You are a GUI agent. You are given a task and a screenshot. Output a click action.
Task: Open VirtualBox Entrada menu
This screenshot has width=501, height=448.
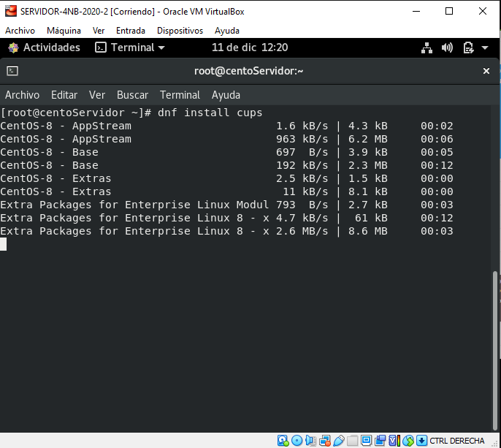[130, 31]
